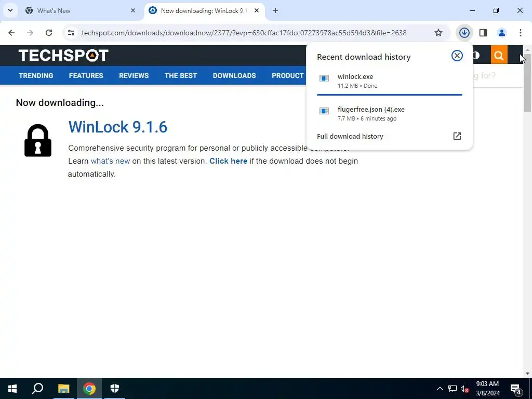Open the Chrome three-dot menu
This screenshot has height=399, width=532.
521,33
